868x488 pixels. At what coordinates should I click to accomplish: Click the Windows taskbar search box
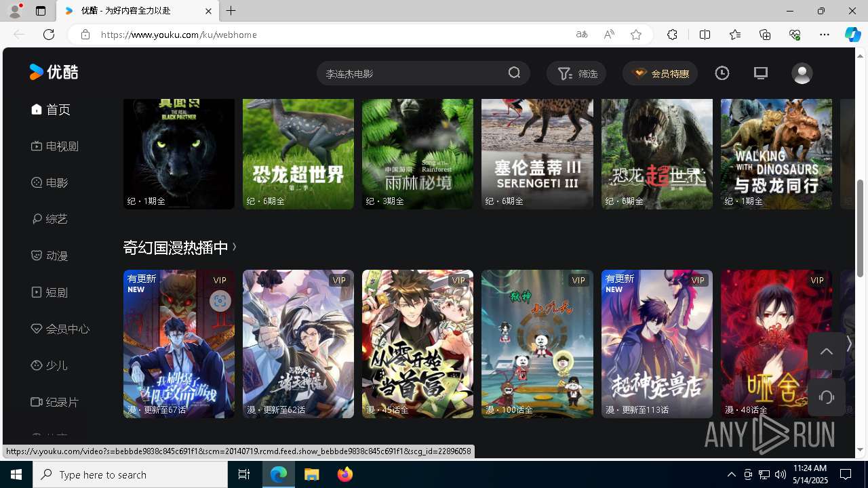click(130, 474)
